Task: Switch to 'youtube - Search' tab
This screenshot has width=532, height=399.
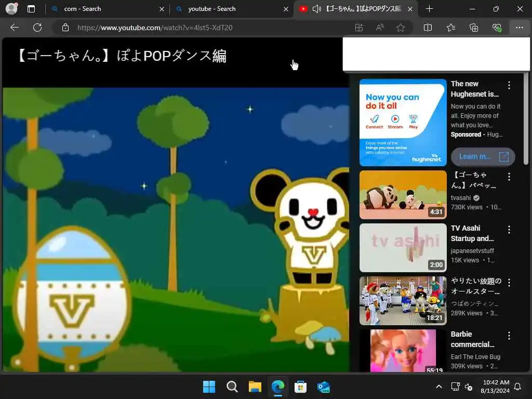Action: pos(232,9)
